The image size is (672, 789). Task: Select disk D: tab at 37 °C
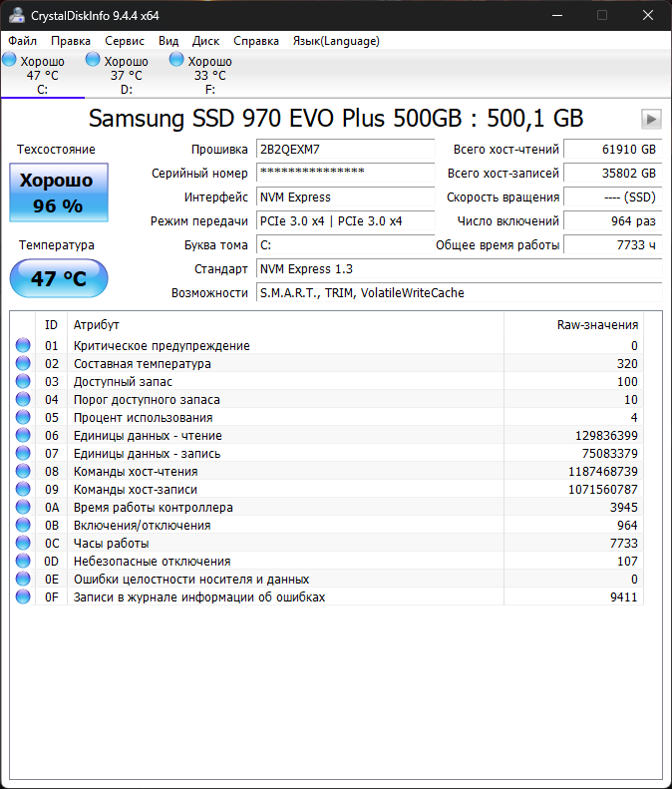127,75
